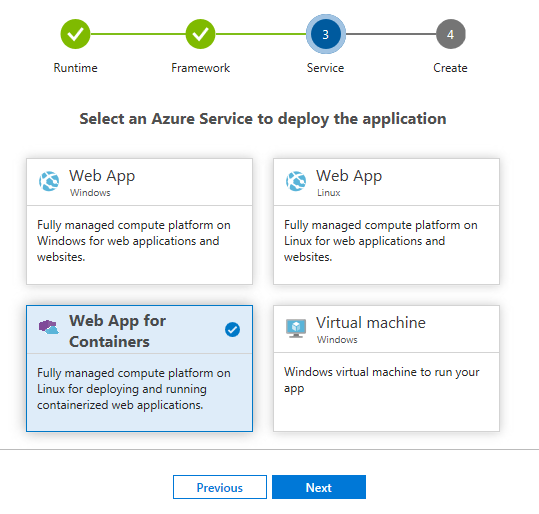
Task: Click the Web App for Containers cloud icon
Action: pos(49,327)
